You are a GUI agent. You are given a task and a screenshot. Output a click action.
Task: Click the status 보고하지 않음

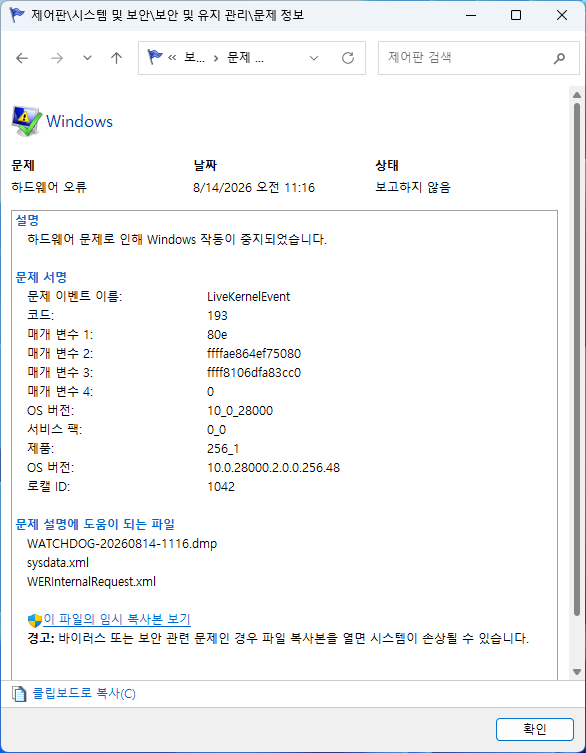413,188
